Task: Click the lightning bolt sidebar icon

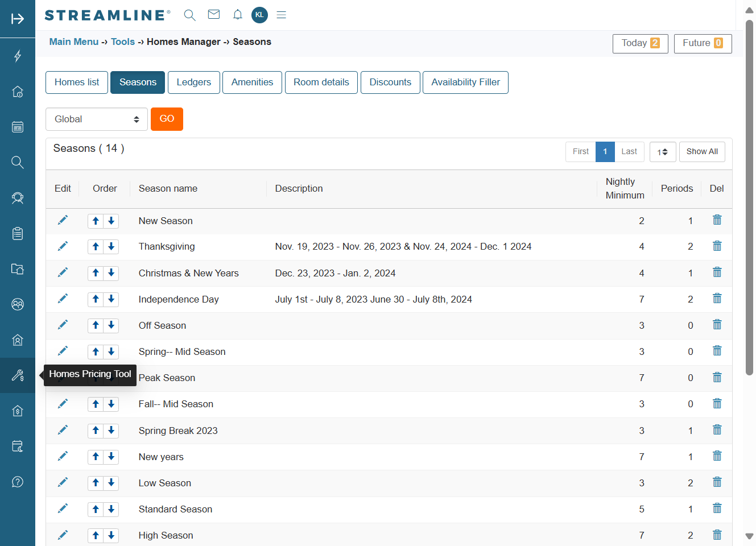Action: (x=18, y=56)
